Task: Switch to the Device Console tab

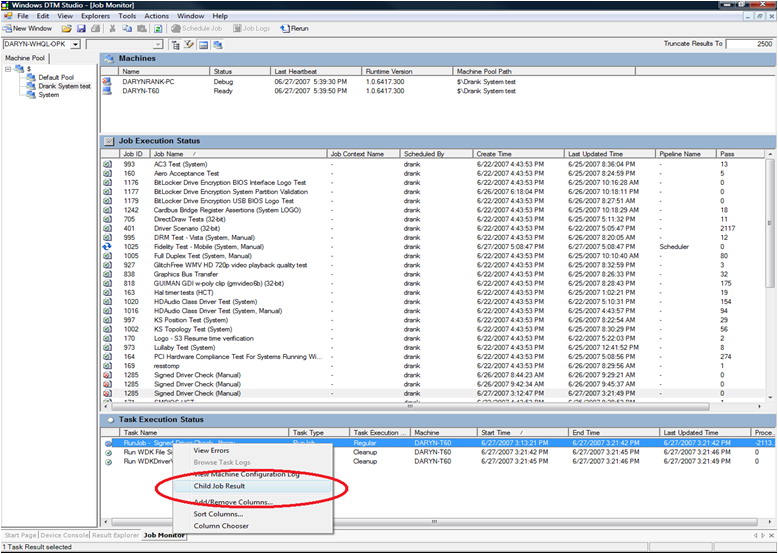Action: pos(65,536)
